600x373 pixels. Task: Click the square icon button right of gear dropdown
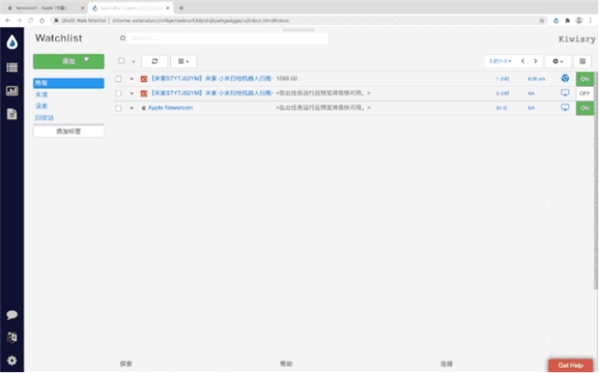coord(582,61)
